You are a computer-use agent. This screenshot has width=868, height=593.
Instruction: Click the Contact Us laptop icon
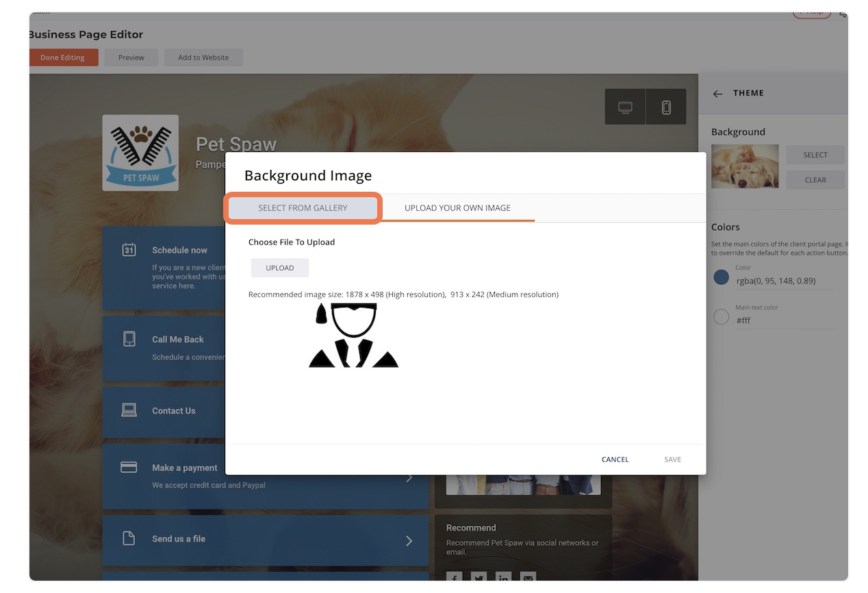tap(129, 410)
